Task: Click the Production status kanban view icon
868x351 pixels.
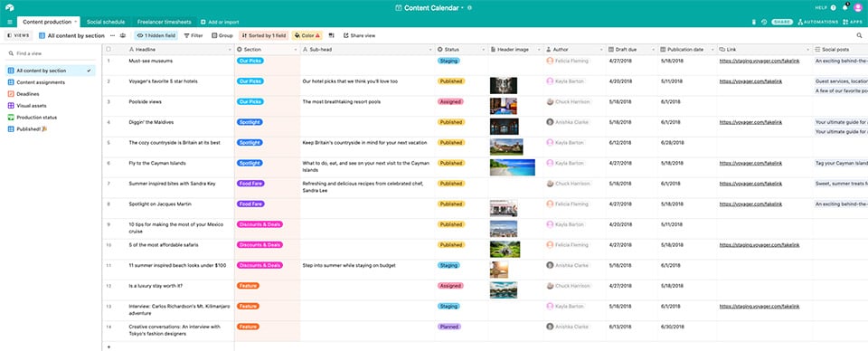Action: coord(11,118)
